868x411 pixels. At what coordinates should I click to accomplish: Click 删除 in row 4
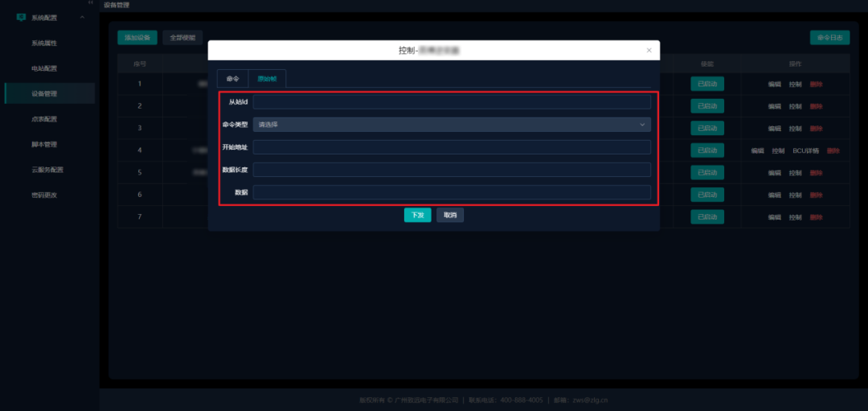[x=833, y=150]
